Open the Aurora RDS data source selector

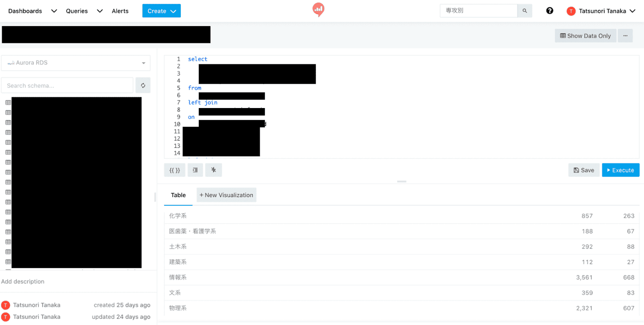[76, 63]
